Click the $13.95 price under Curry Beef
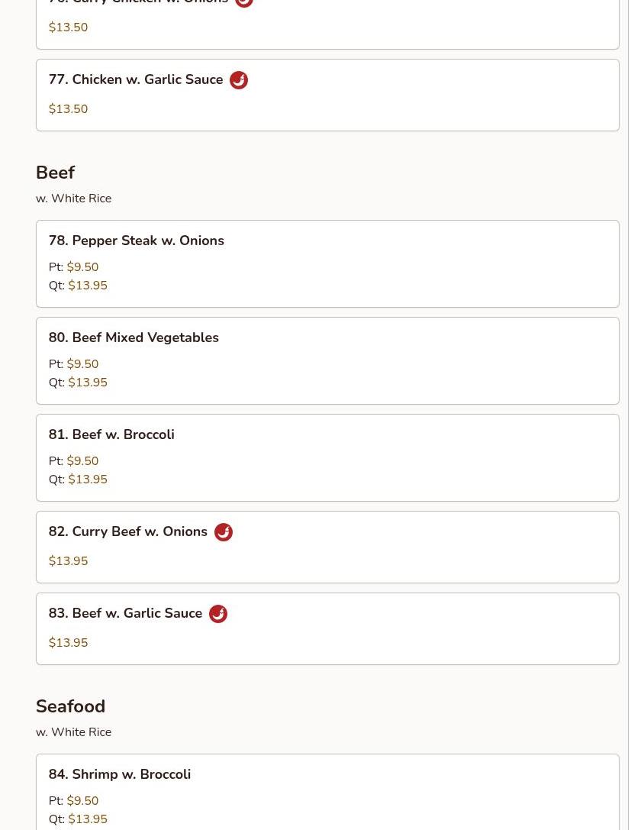Viewport: 644px width, 830px height. click(x=69, y=561)
